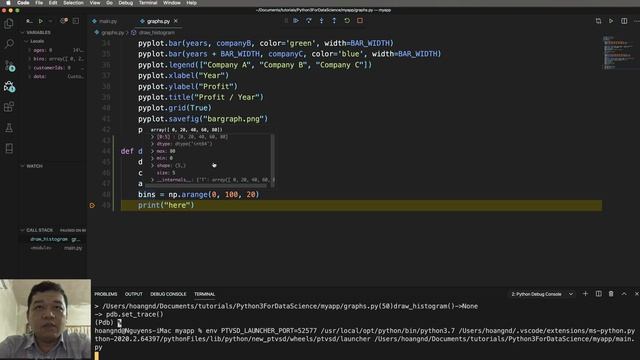Image resolution: width=640 pixels, height=360 pixels.
Task: Open the Terminal menu in menu bar
Action: [148, 3]
